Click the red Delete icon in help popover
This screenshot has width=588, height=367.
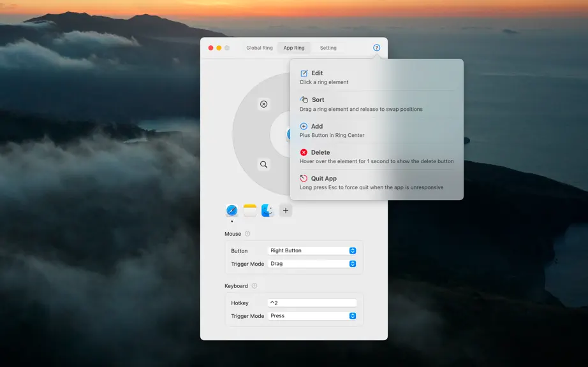304,152
